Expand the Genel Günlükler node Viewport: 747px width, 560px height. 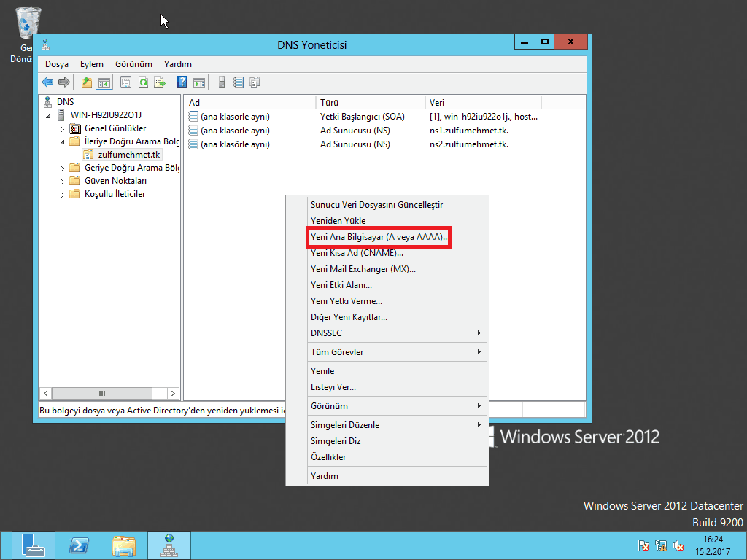coord(62,129)
